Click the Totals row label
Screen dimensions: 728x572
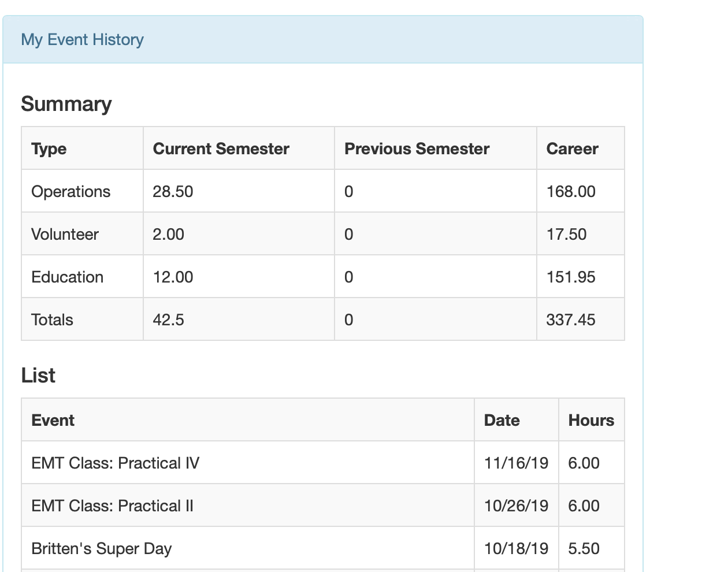pos(52,320)
